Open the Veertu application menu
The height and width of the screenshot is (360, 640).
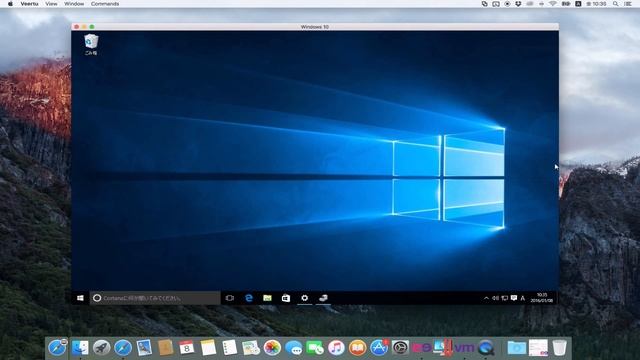29,4
